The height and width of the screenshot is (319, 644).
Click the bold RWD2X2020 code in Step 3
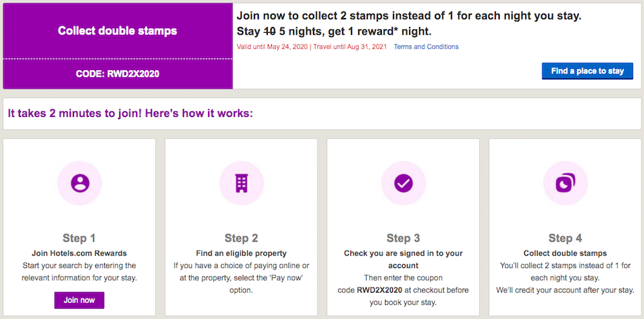click(381, 290)
